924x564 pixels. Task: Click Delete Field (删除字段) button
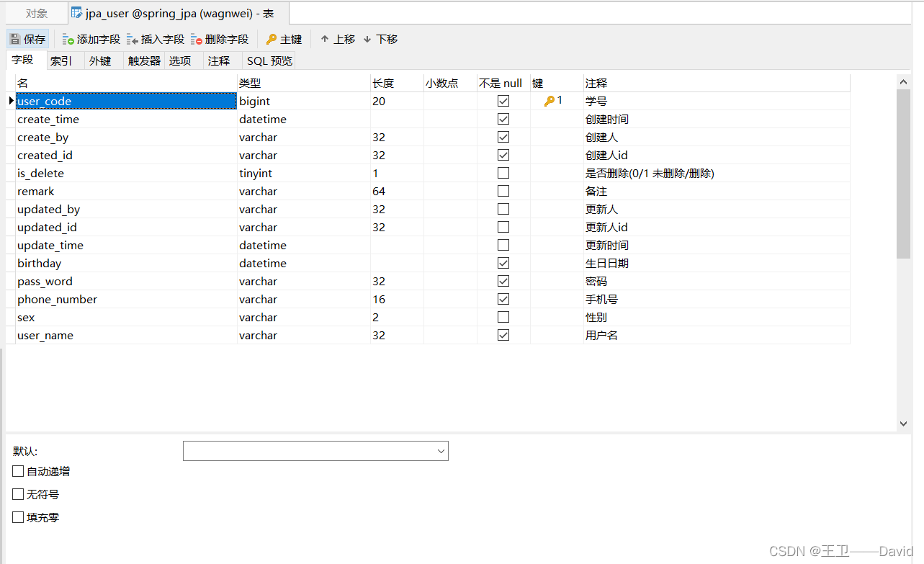220,39
